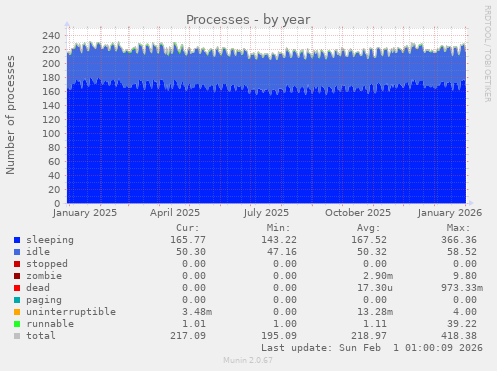The width and height of the screenshot is (497, 371).
Task: Click idle minimum value 47.16
Action: pyautogui.click(x=282, y=252)
